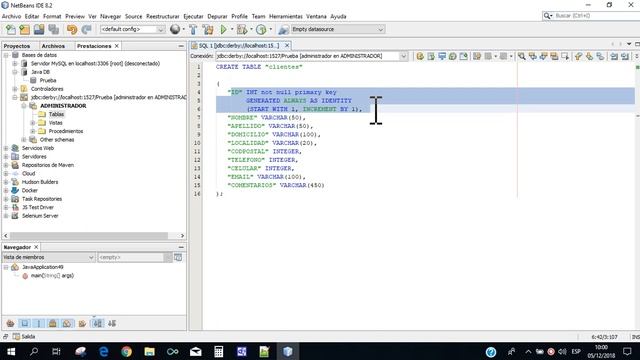Click the globe browser icon
Image resolution: width=640 pixels, height=360 pixels.
(x=175, y=29)
